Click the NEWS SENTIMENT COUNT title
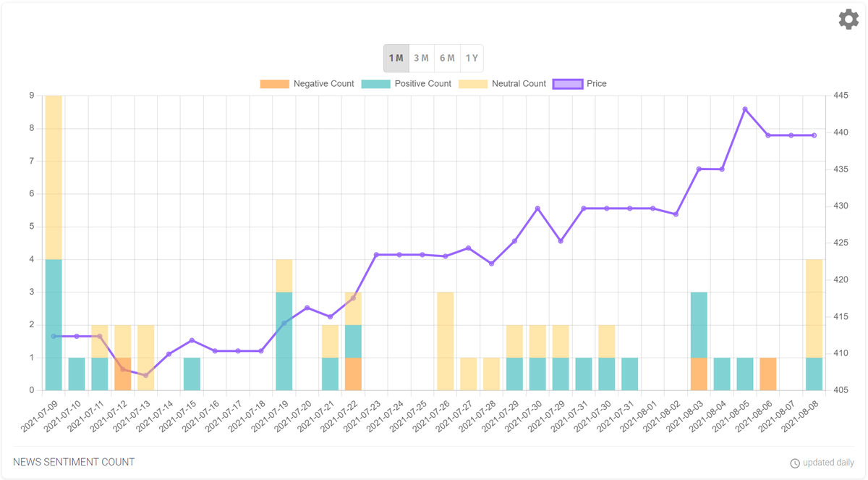This screenshot has width=868, height=480. (x=74, y=462)
